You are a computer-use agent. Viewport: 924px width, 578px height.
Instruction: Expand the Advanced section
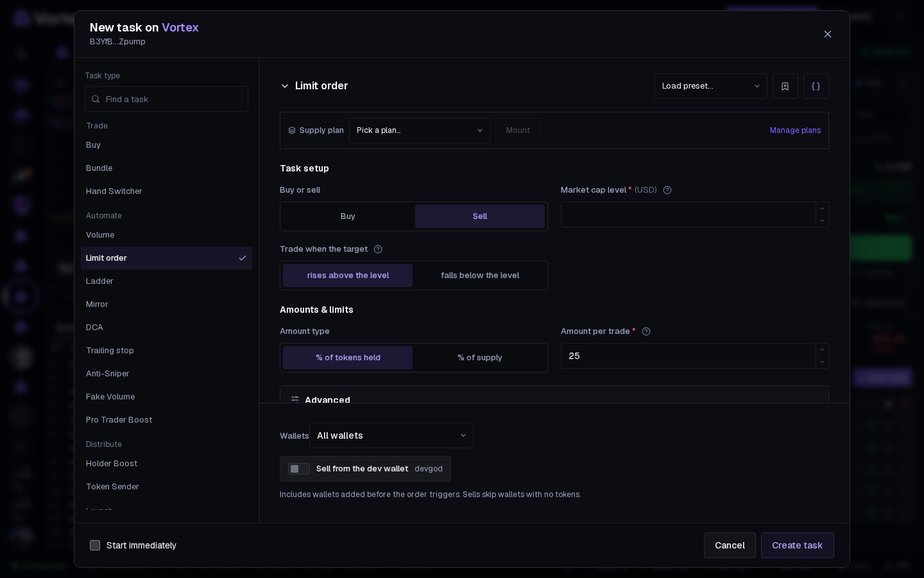point(554,394)
